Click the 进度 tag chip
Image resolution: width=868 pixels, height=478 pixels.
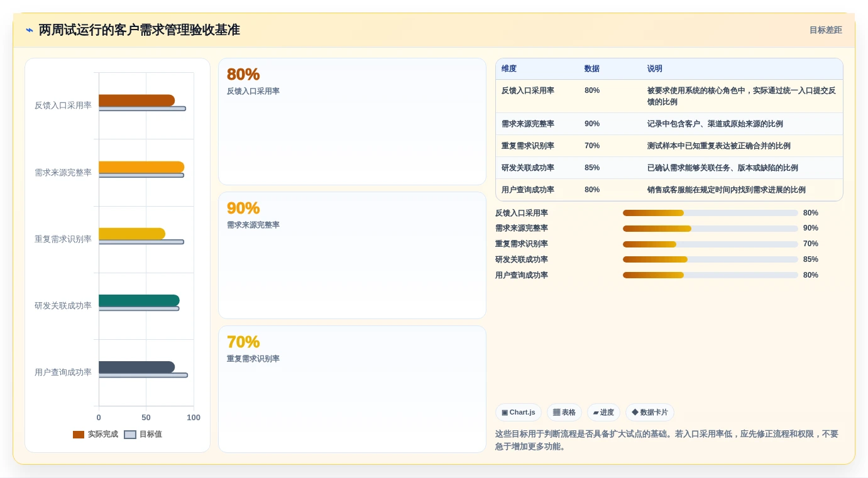click(603, 413)
